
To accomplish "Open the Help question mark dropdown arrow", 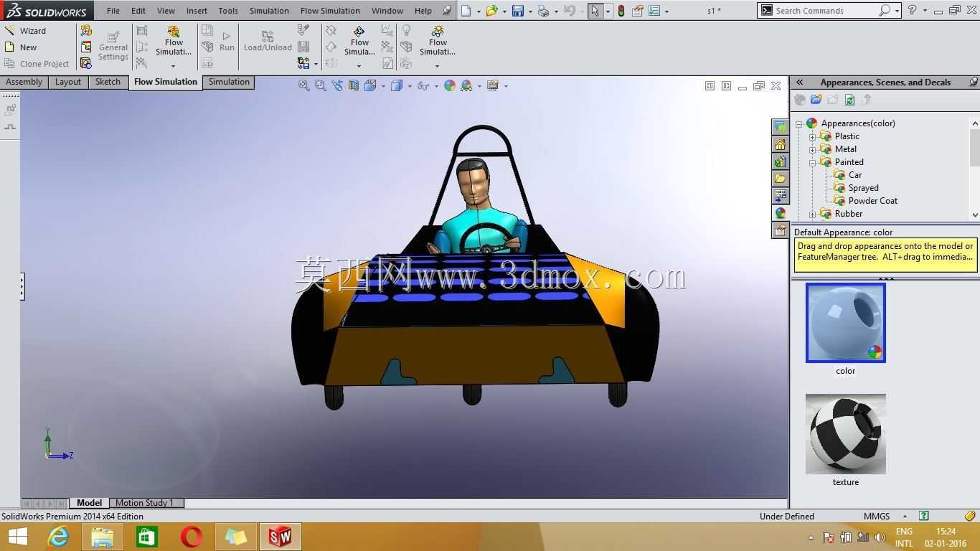I will pos(925,11).
